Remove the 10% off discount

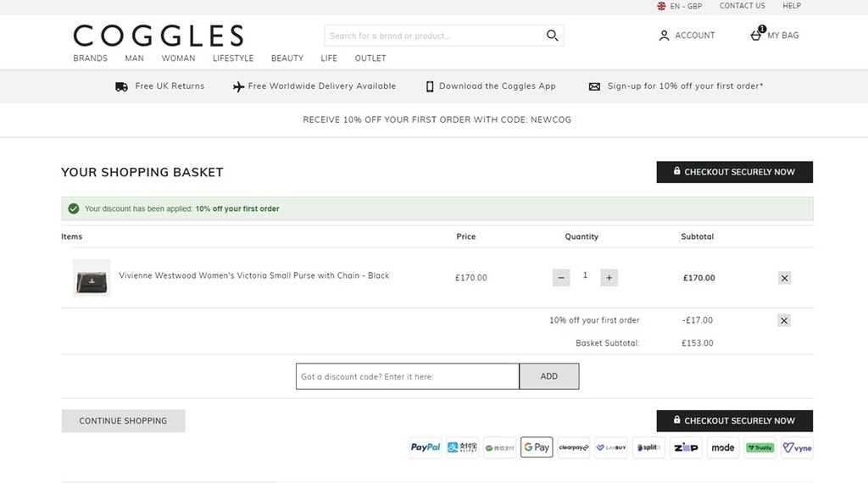[x=784, y=320]
